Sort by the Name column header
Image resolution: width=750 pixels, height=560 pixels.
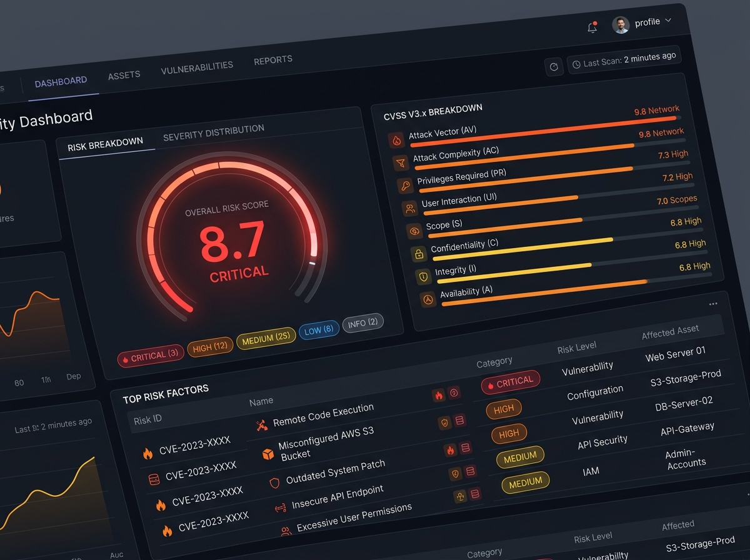pyautogui.click(x=261, y=402)
